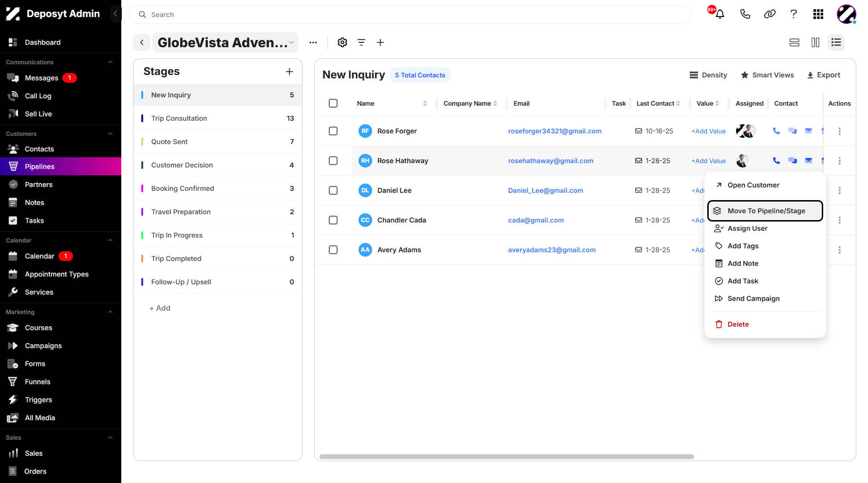Viewport: 868px width, 483px height.
Task: Check the Daniel Lee row checkbox
Action: [x=333, y=190]
